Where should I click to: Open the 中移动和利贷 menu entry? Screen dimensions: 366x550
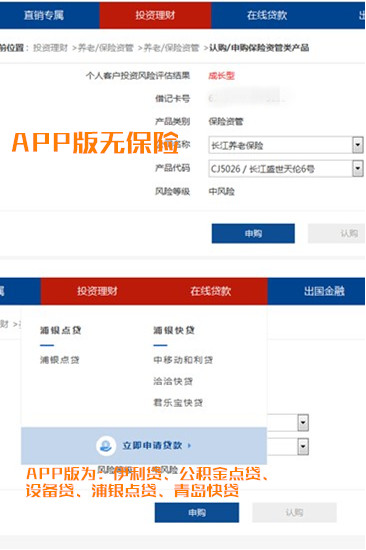tap(183, 360)
